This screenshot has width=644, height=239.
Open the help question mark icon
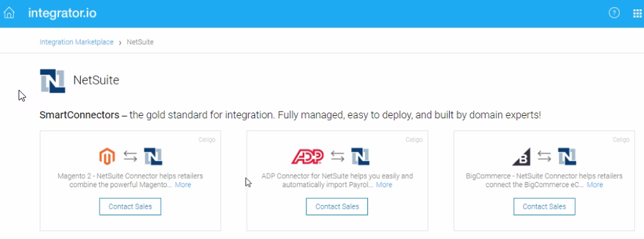614,13
